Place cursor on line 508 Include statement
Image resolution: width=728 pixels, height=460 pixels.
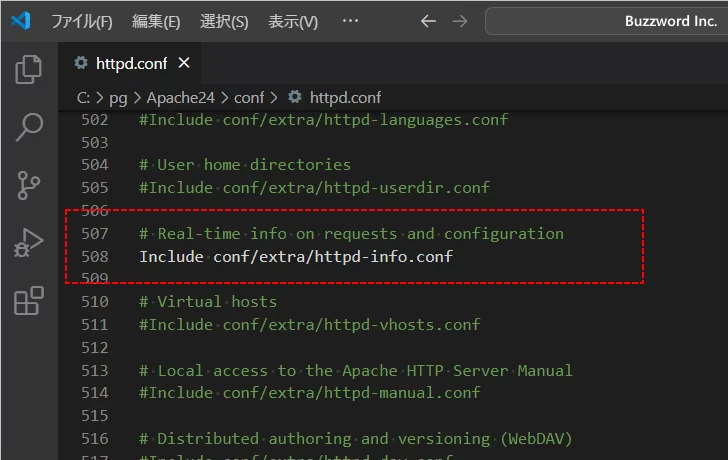(296, 256)
